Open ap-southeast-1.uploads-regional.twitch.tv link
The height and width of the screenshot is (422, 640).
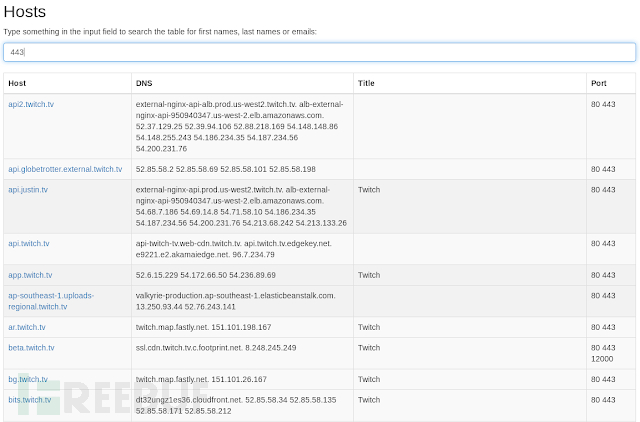51,301
